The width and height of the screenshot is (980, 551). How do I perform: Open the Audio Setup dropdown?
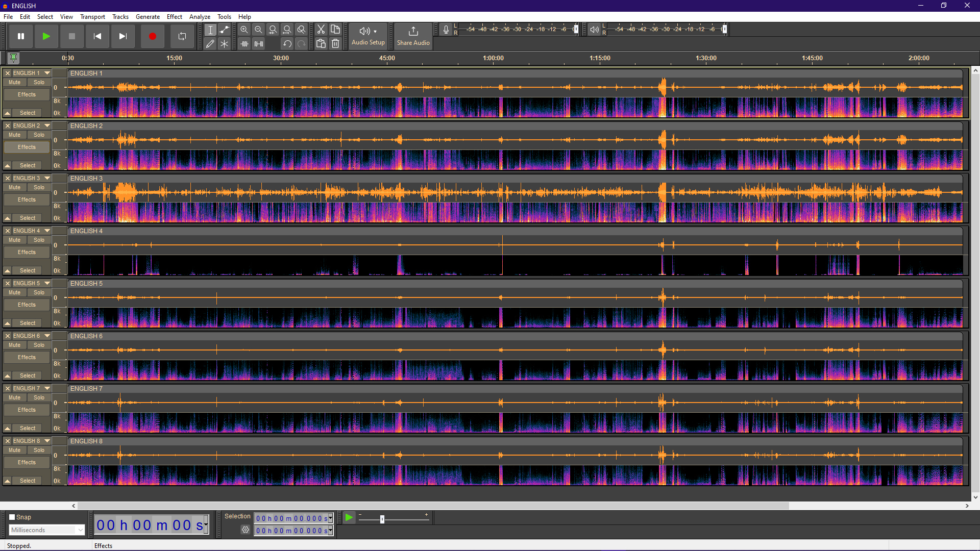(x=368, y=36)
